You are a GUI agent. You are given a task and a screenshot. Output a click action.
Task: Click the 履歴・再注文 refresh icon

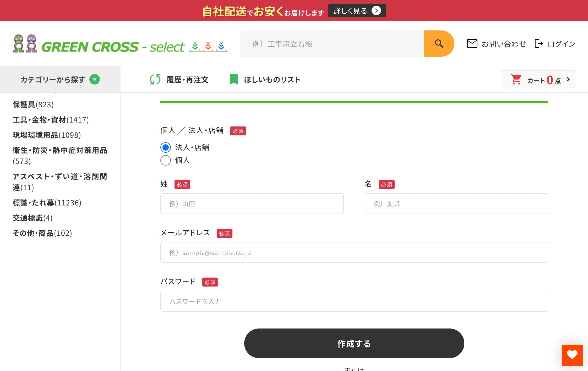(x=155, y=79)
